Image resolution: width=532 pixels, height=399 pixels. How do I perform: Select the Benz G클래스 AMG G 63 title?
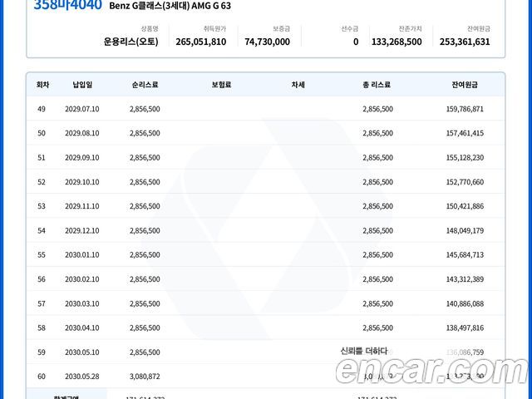(x=170, y=7)
